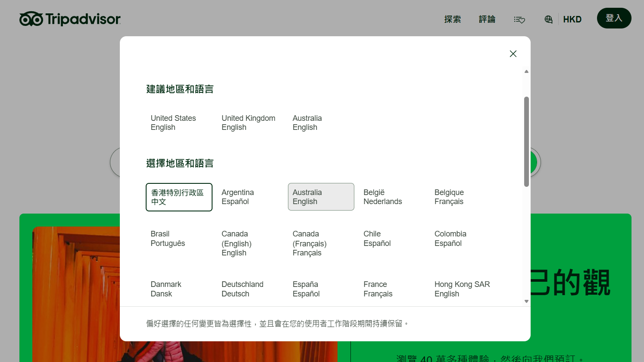The width and height of the screenshot is (644, 362).
Task: Select suggested United States English
Action: click(179, 123)
